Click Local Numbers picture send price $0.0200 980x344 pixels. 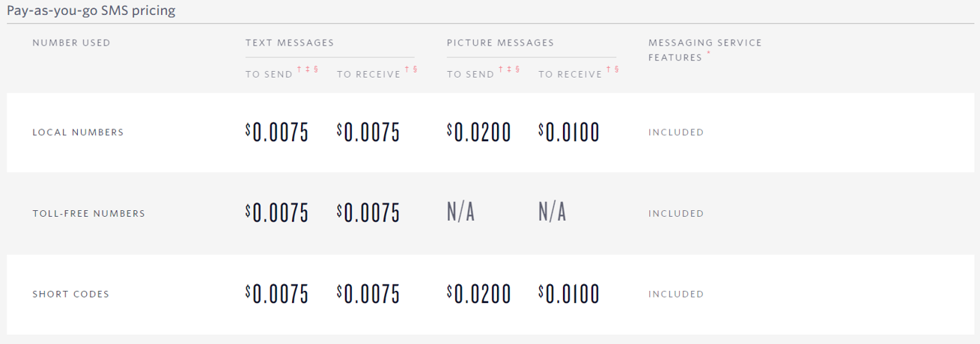tap(479, 133)
